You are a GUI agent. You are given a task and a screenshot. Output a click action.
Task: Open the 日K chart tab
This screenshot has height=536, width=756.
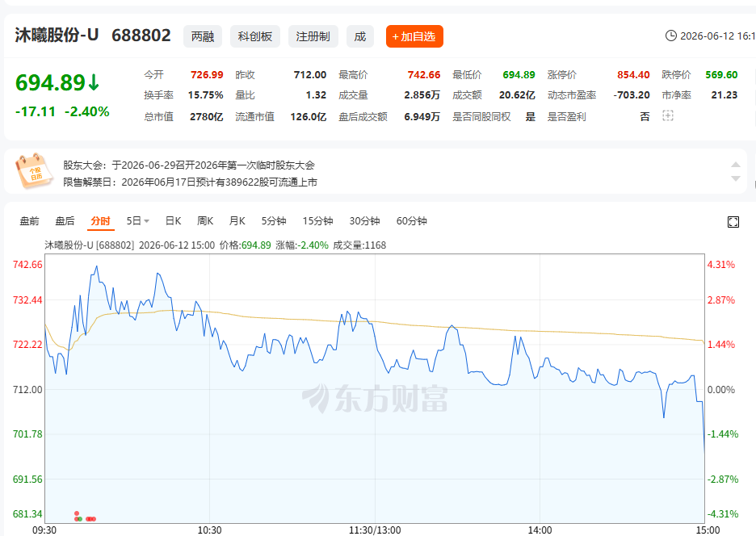pyautogui.click(x=173, y=220)
